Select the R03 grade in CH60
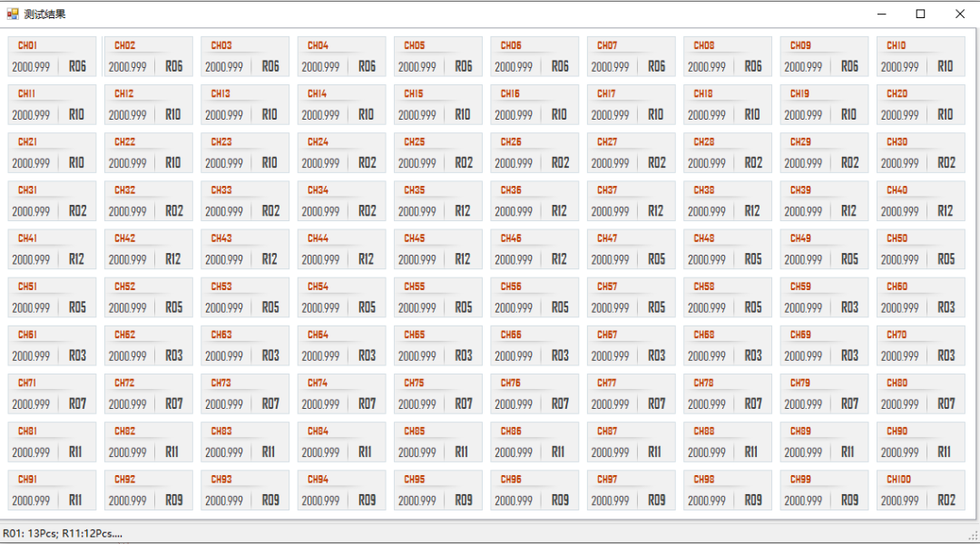 coord(946,307)
